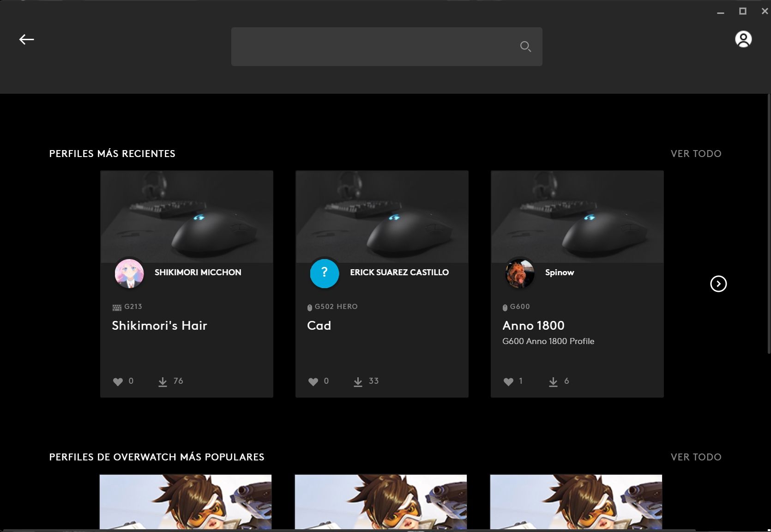Open the user account icon

tap(743, 39)
